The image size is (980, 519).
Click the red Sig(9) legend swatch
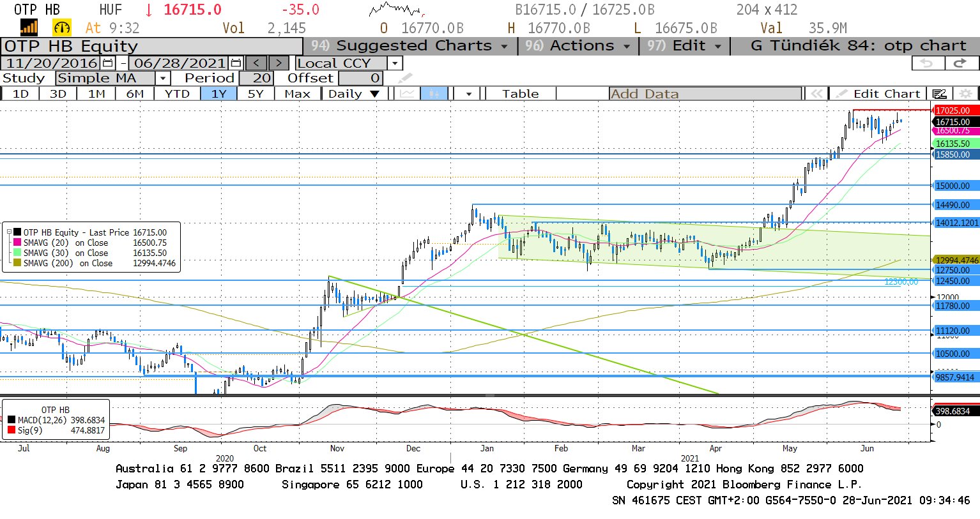(x=11, y=430)
